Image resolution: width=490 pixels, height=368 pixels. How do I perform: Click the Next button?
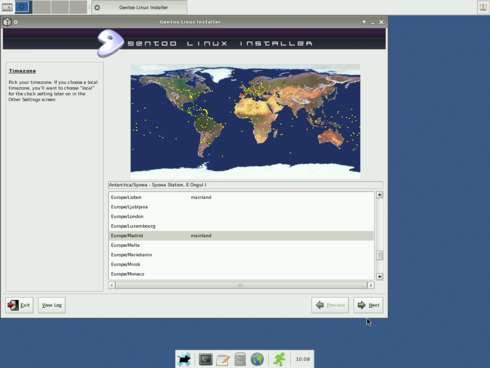tap(368, 305)
